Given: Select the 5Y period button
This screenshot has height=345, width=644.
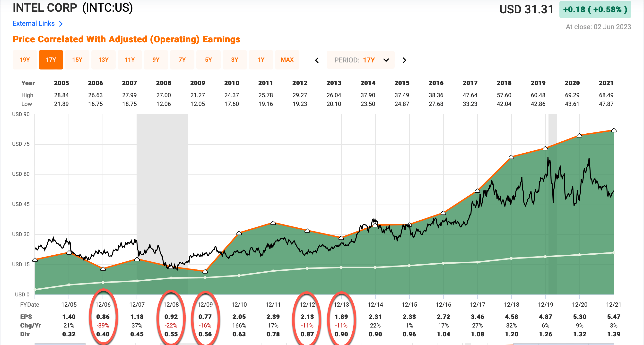Looking at the screenshot, I should [x=209, y=60].
